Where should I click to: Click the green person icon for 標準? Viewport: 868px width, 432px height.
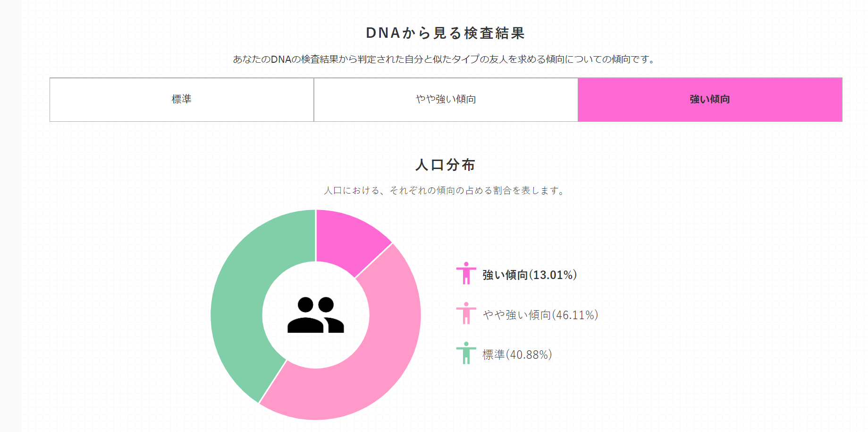click(x=466, y=353)
